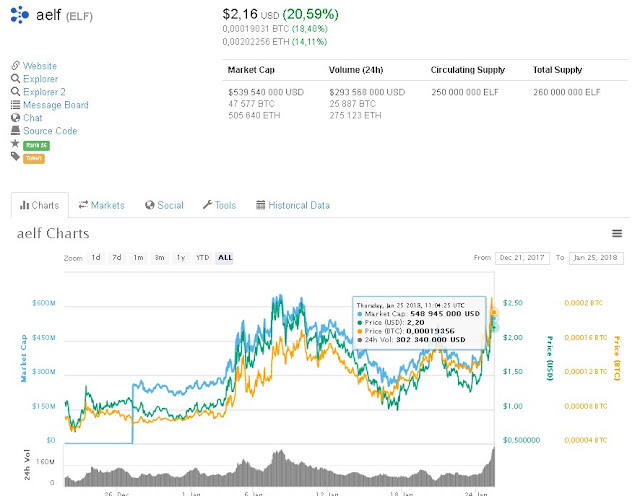Screen dimensions: 640x496
Task: Set chart zoom to 7d
Action: [x=117, y=258]
